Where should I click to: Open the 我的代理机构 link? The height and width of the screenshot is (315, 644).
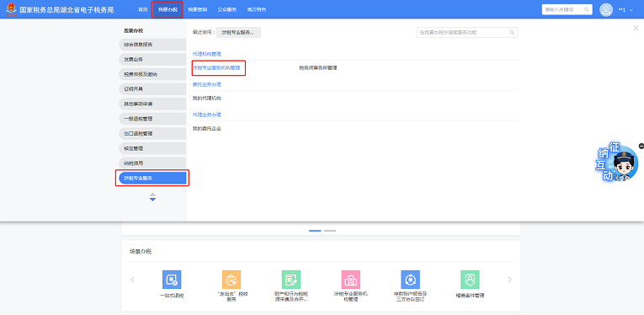[207, 99]
